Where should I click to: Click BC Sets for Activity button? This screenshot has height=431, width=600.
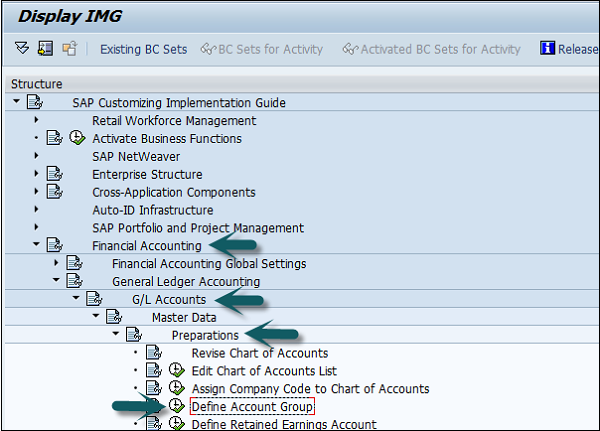[x=262, y=49]
